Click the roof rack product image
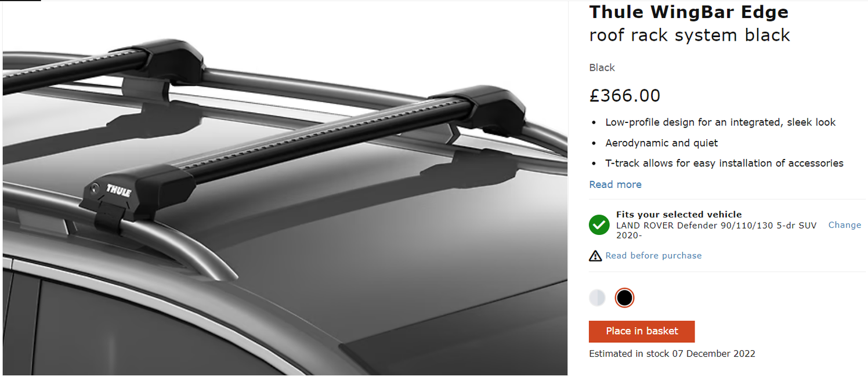This screenshot has height=377, width=868. (285, 188)
